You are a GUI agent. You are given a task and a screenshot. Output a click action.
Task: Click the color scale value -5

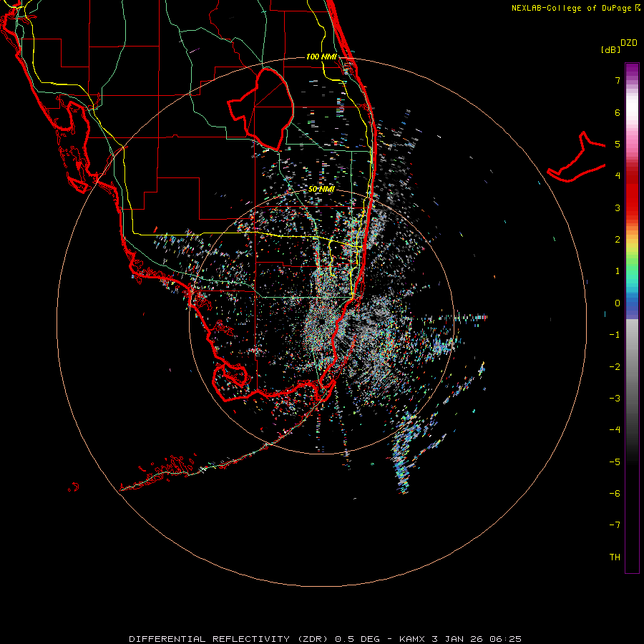tap(615, 462)
